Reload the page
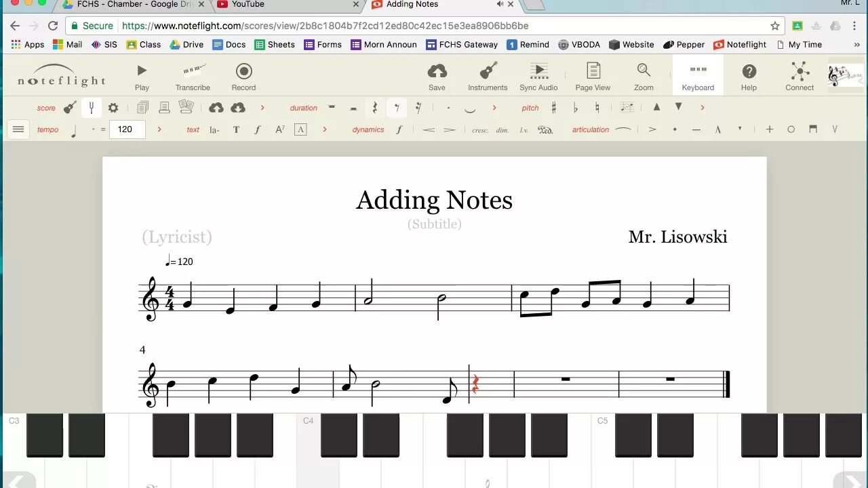 coord(53,26)
